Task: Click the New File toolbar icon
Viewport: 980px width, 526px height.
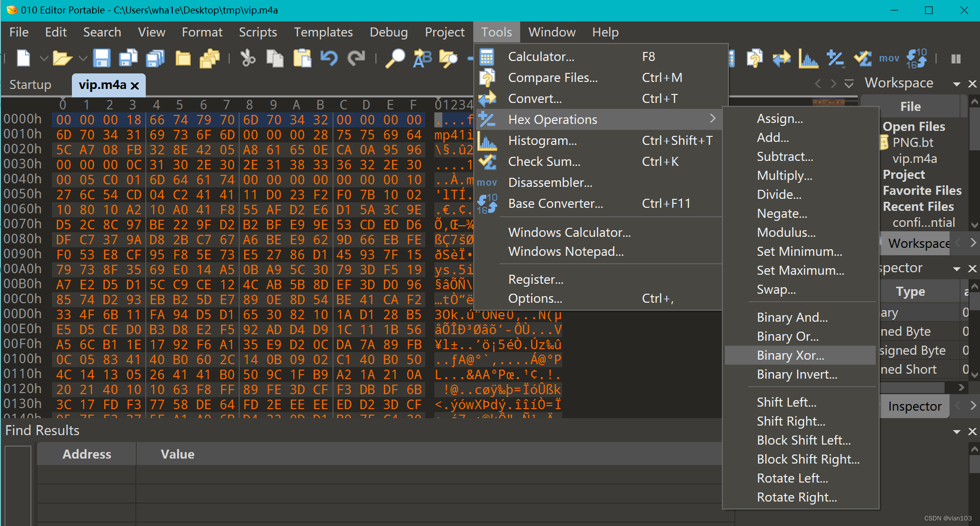Action: point(23,58)
